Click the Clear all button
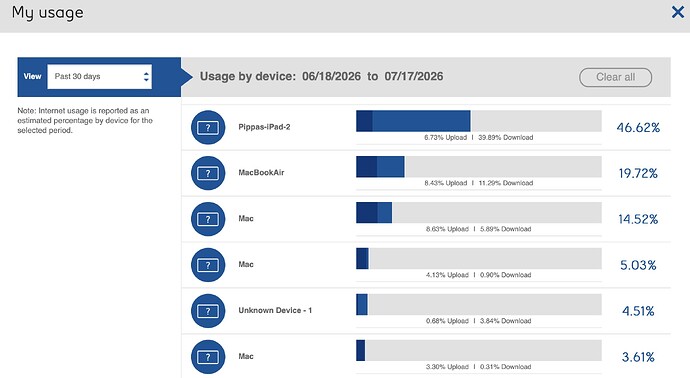 (x=615, y=77)
